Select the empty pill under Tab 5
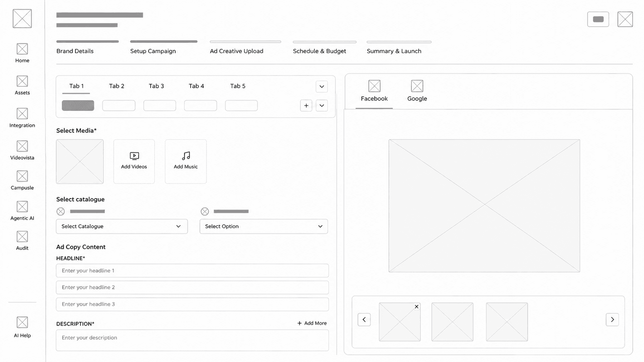 [241, 105]
